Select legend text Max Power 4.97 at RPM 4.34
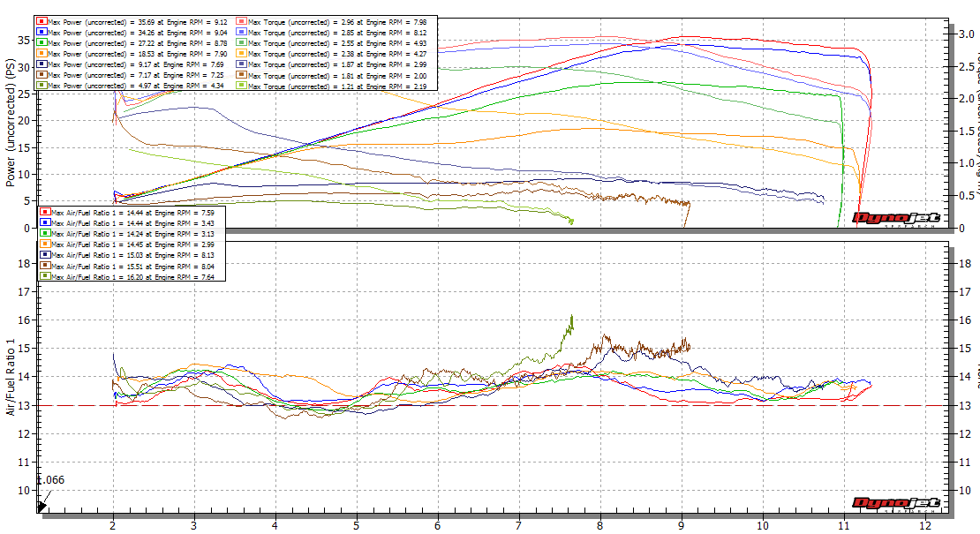 point(136,86)
